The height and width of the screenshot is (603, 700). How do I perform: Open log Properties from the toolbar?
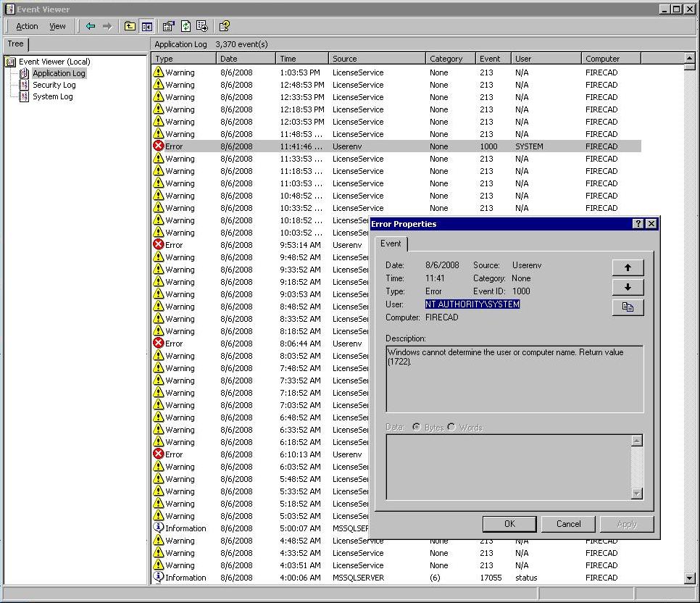169,26
